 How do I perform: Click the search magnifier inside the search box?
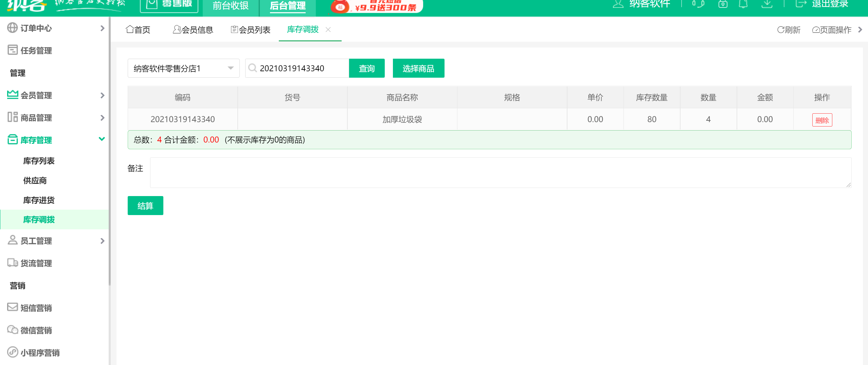[x=252, y=68]
